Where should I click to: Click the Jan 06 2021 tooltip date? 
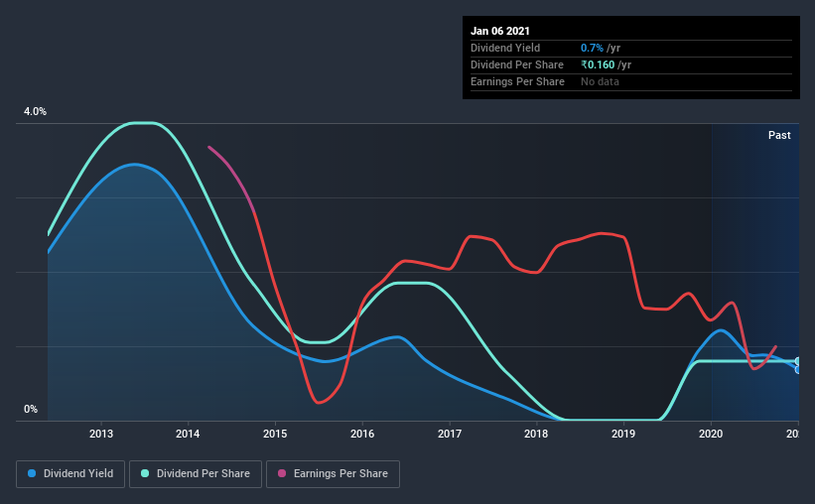click(500, 31)
